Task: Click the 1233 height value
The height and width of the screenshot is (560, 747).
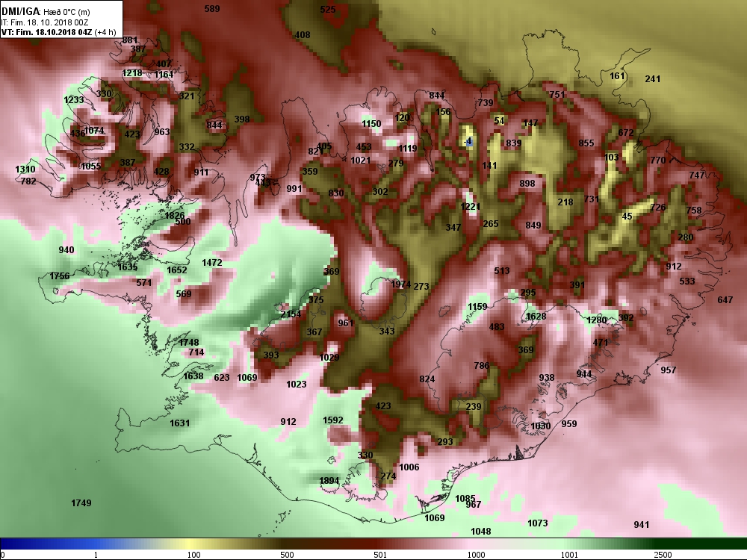Action: click(x=74, y=99)
